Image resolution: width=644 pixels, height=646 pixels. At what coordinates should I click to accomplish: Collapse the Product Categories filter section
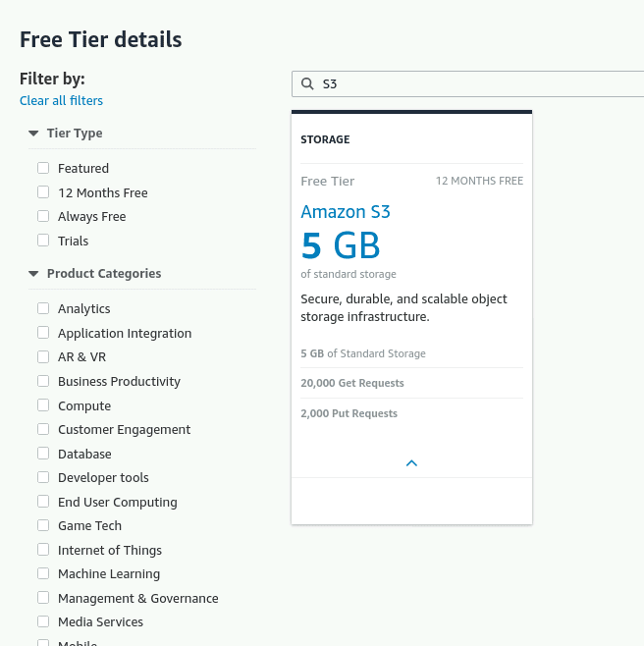click(33, 274)
